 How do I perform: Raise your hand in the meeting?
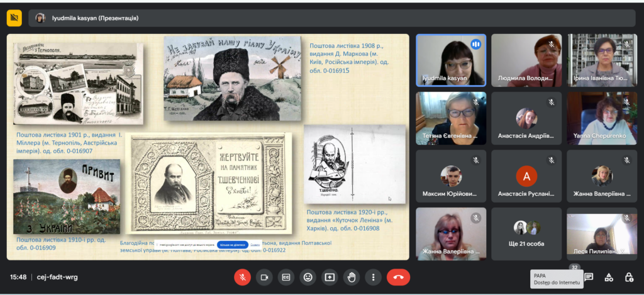(352, 277)
